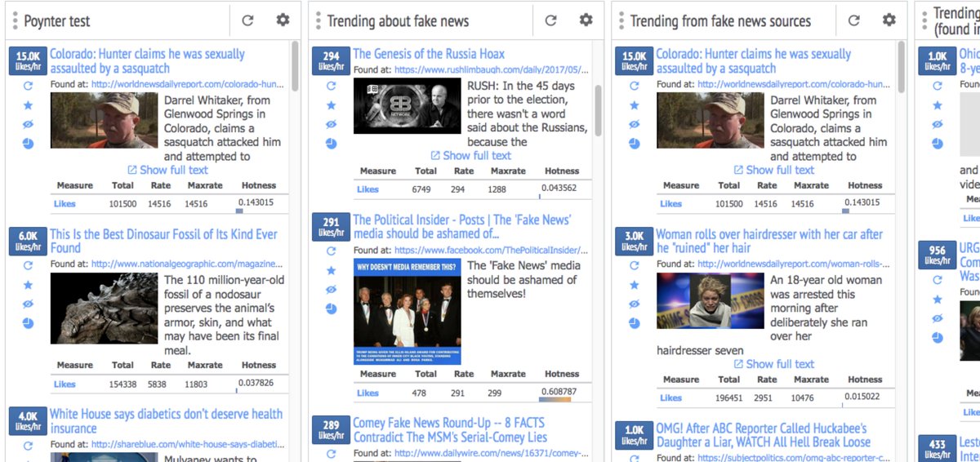Click the 291 likes/hr badge
The image size is (980, 462).
(x=331, y=227)
